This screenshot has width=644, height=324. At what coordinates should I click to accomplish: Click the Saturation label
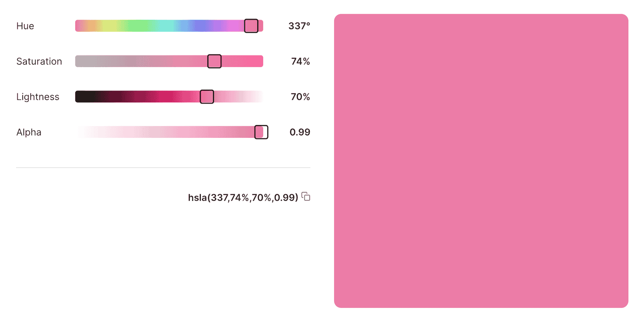click(39, 62)
